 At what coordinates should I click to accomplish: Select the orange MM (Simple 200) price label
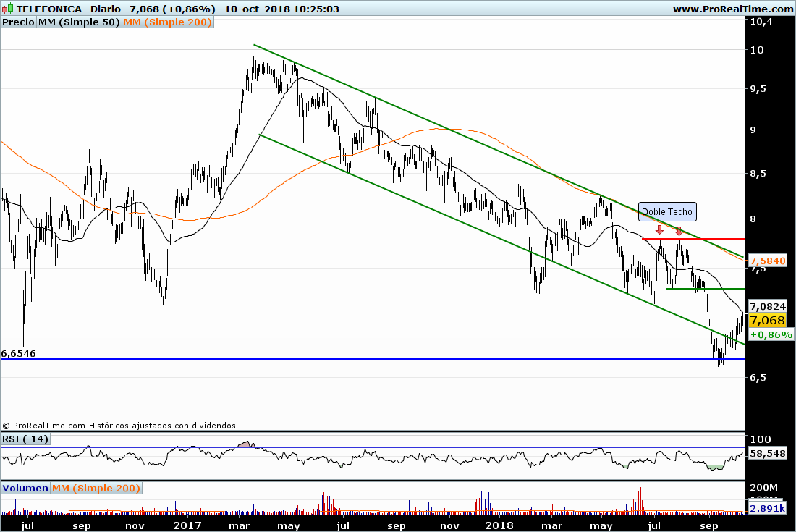coord(168,22)
